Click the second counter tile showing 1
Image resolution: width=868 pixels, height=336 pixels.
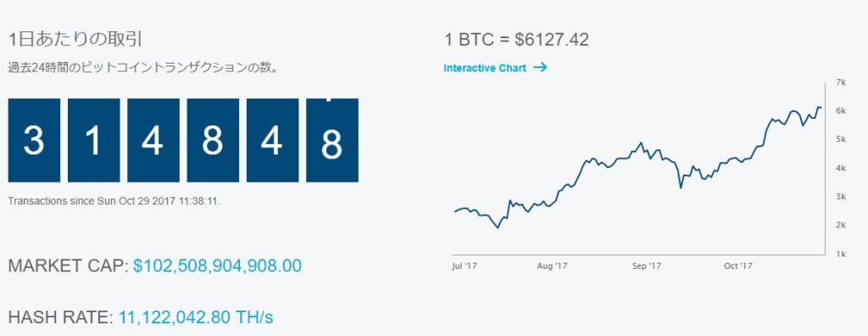(93, 140)
